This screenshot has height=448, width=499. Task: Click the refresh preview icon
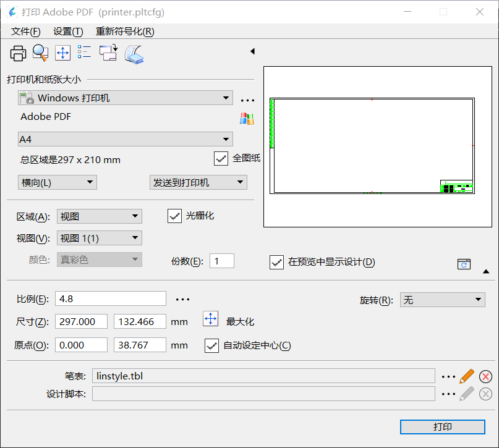(x=464, y=264)
